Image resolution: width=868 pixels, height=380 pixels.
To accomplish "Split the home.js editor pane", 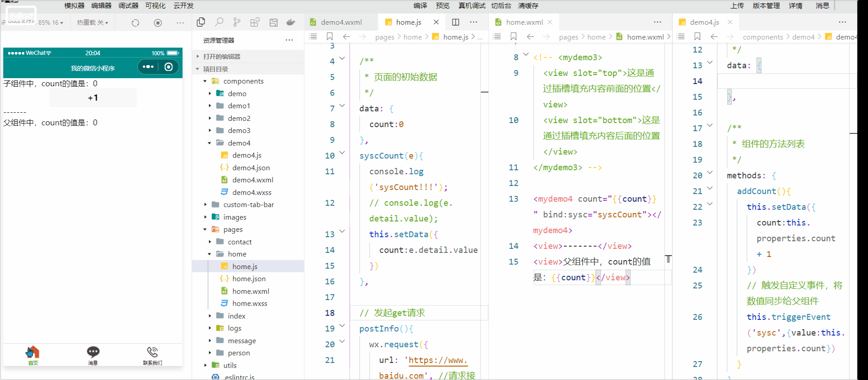I will pos(456,22).
